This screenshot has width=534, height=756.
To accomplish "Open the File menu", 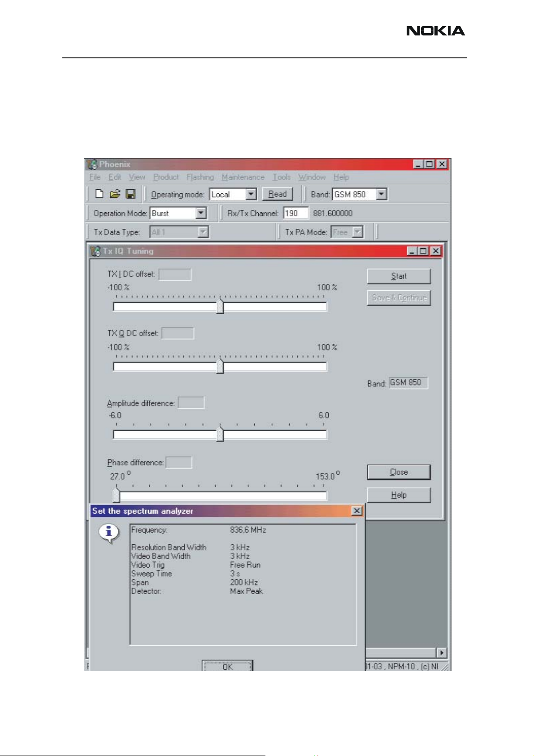I will tap(95, 177).
